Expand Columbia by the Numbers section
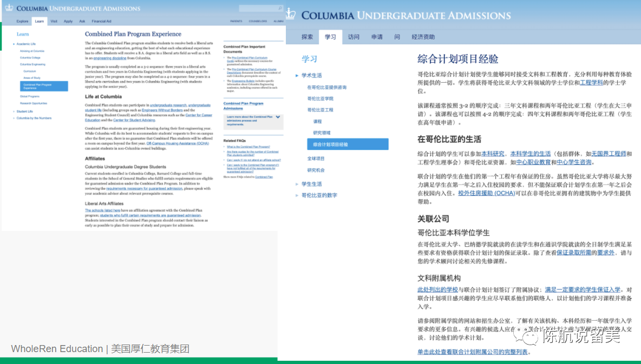The height and width of the screenshot is (364, 641). pyautogui.click(x=14, y=118)
